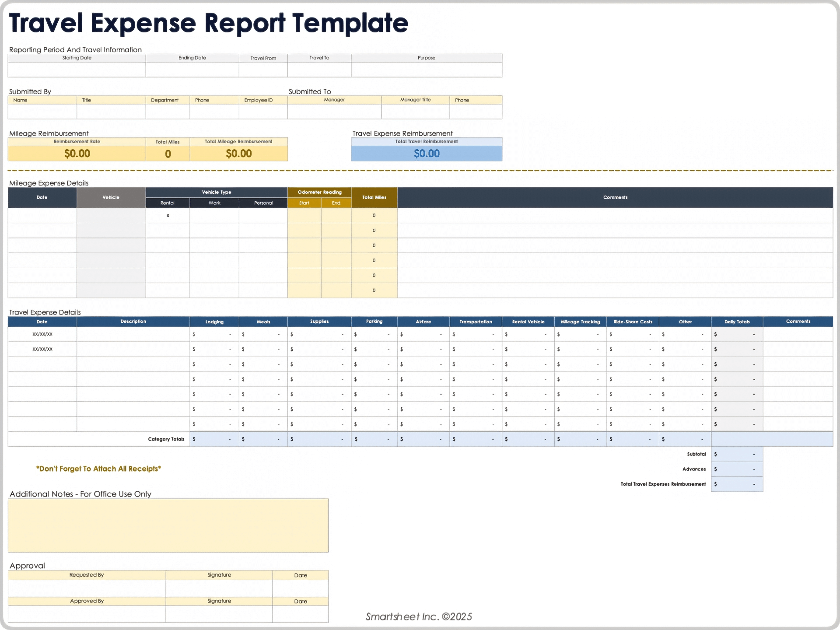Click the Lodging column header
The image size is (840, 630).
click(x=214, y=322)
